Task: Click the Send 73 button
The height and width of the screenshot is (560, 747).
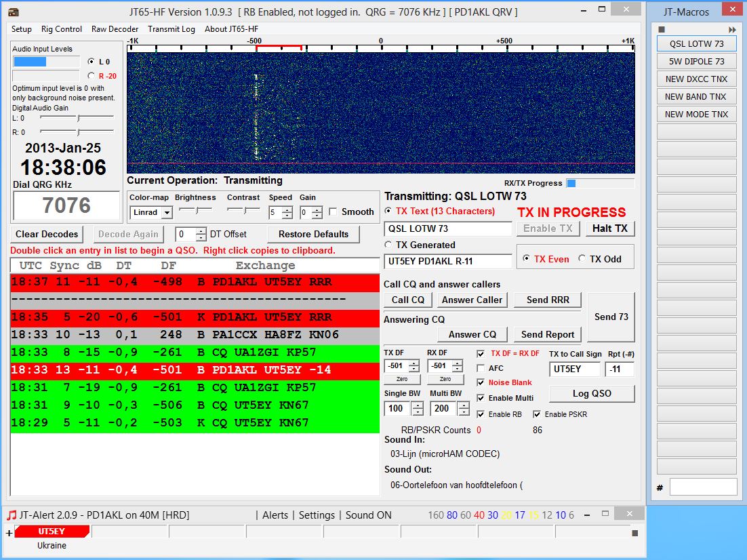Action: coord(611,317)
